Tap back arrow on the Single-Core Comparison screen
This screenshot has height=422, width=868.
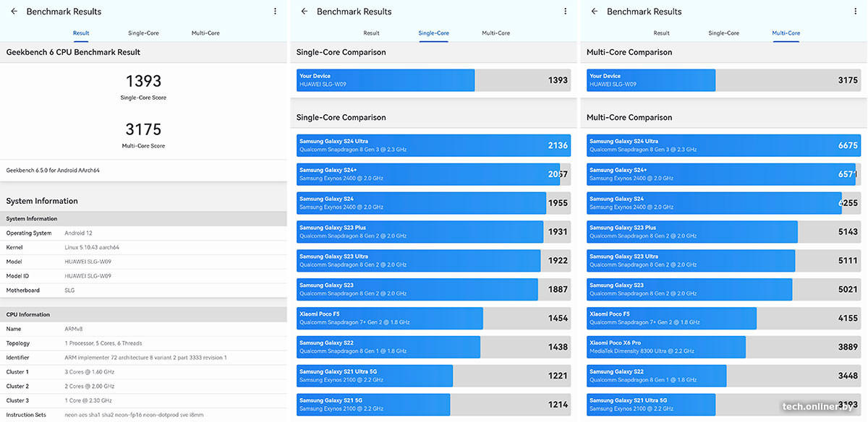pyautogui.click(x=305, y=12)
